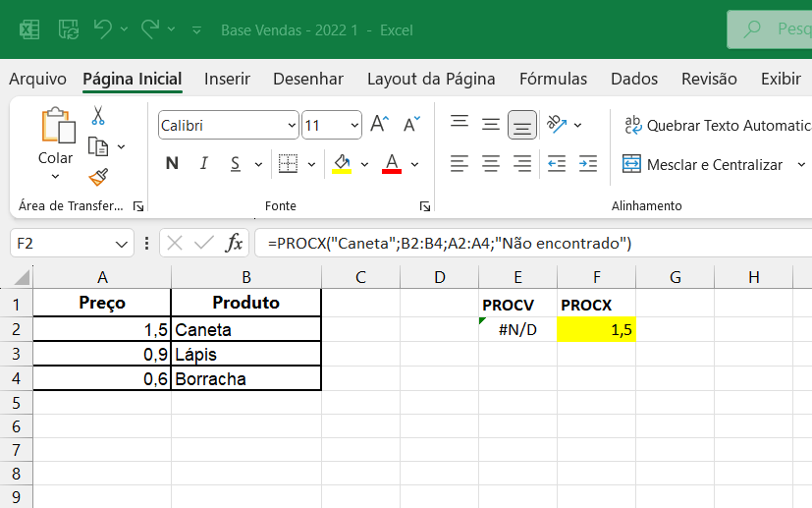This screenshot has width=812, height=508.
Task: Click the Select All corner triangle
Action: [22, 278]
